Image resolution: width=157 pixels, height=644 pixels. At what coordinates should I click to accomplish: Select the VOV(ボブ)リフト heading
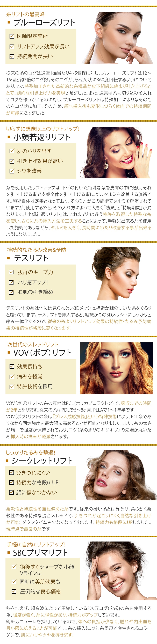42,353
